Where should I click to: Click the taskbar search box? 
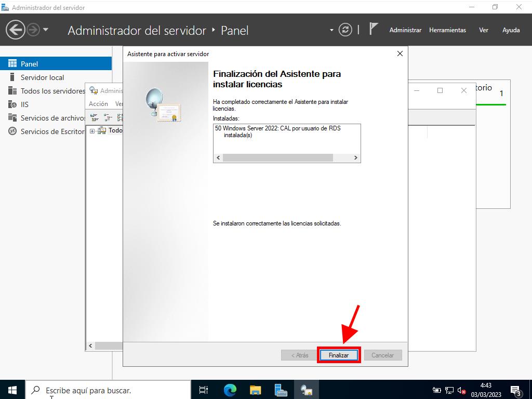coord(108,390)
